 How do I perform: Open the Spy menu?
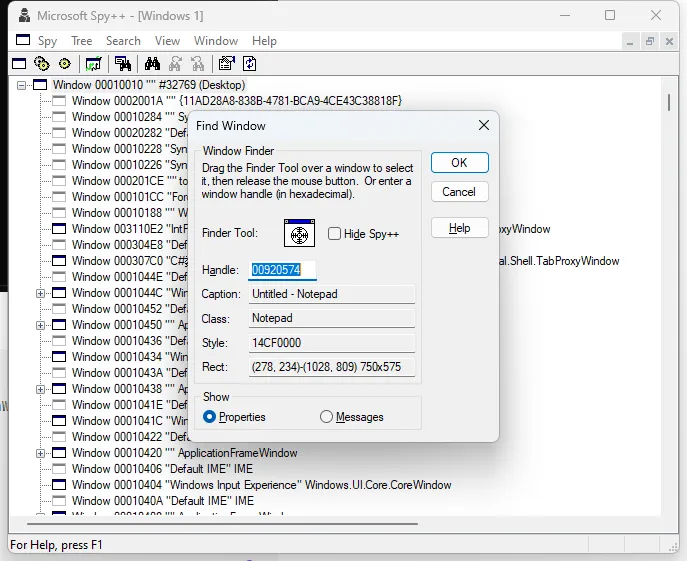(47, 41)
